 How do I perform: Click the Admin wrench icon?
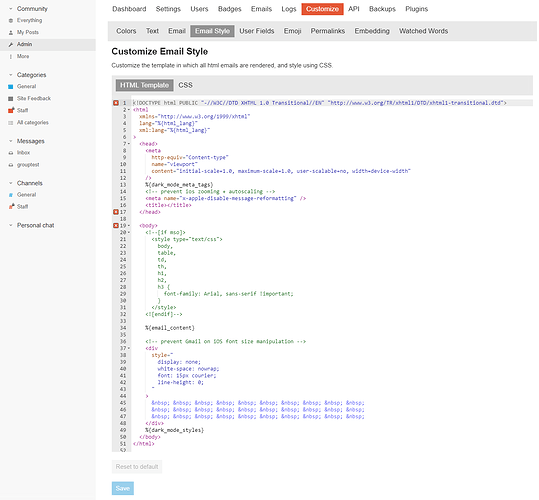(x=11, y=44)
